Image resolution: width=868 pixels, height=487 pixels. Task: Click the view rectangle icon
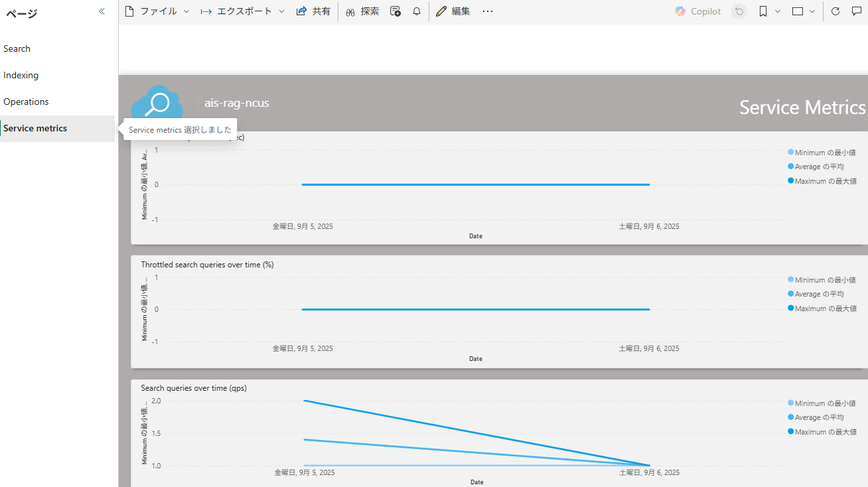click(x=798, y=11)
